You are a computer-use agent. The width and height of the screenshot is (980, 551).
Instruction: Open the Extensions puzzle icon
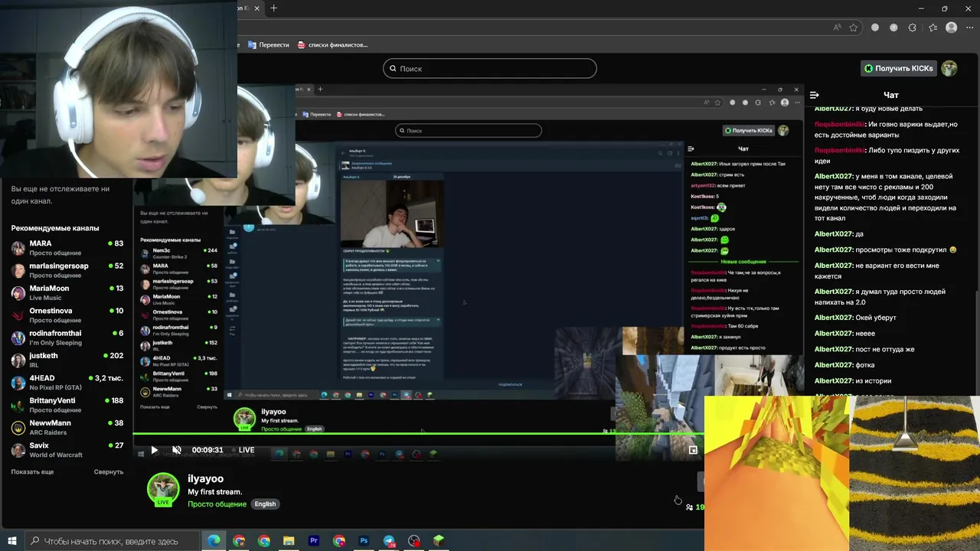(912, 28)
